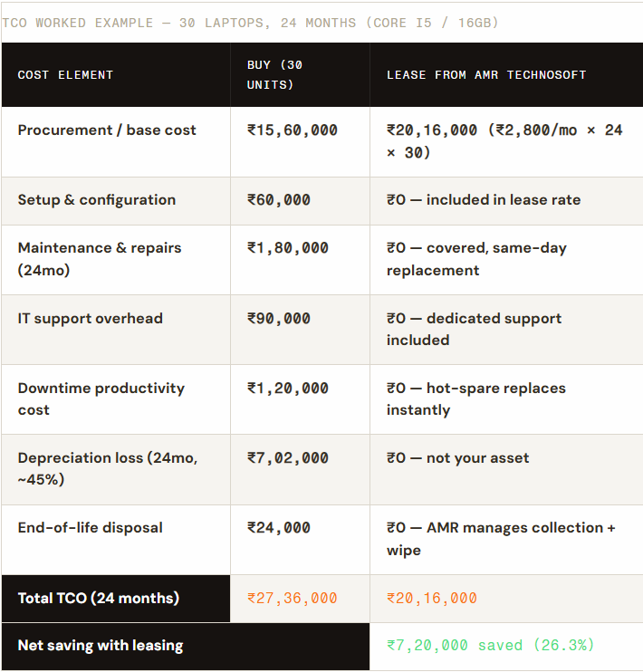Image resolution: width=643 pixels, height=672 pixels.
Task: Click the orange ₹27,36,000 buy total
Action: pyautogui.click(x=293, y=598)
